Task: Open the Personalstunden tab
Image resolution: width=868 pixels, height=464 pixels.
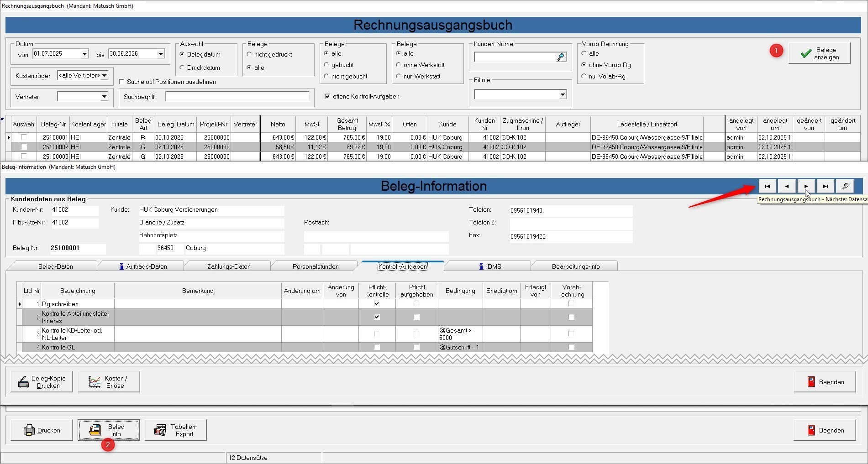Action: pyautogui.click(x=316, y=266)
